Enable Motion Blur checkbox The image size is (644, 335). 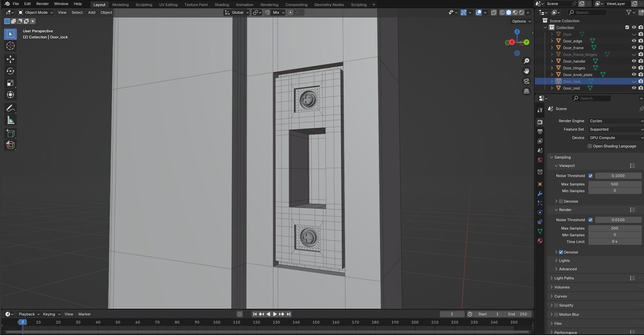coord(556,314)
